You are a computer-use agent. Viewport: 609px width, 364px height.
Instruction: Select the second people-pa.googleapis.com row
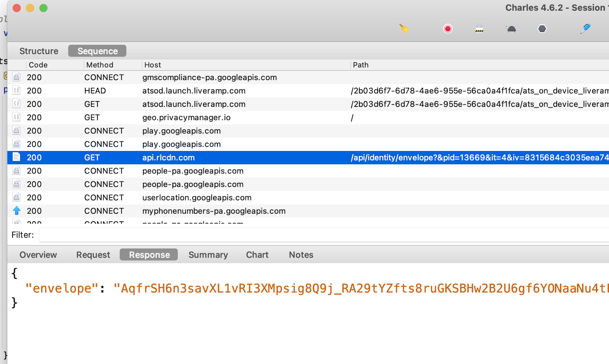pyautogui.click(x=308, y=184)
